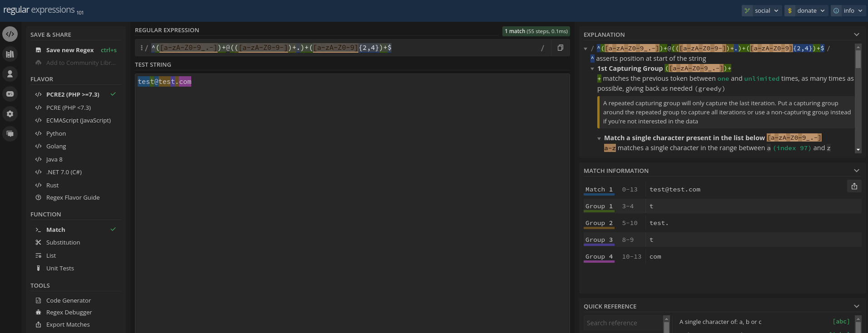Select PCRE2 (PHP >=7.3) flavor
The height and width of the screenshot is (333, 868).
coord(73,94)
